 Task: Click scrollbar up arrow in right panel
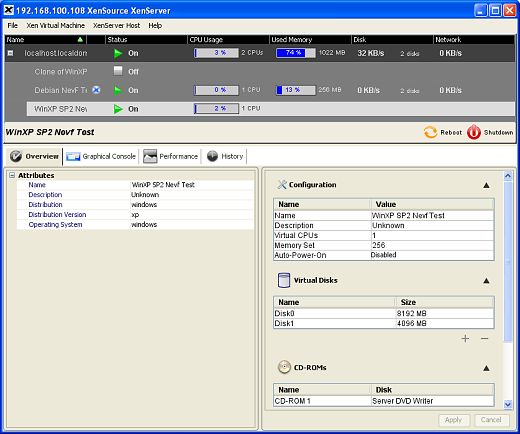click(508, 176)
